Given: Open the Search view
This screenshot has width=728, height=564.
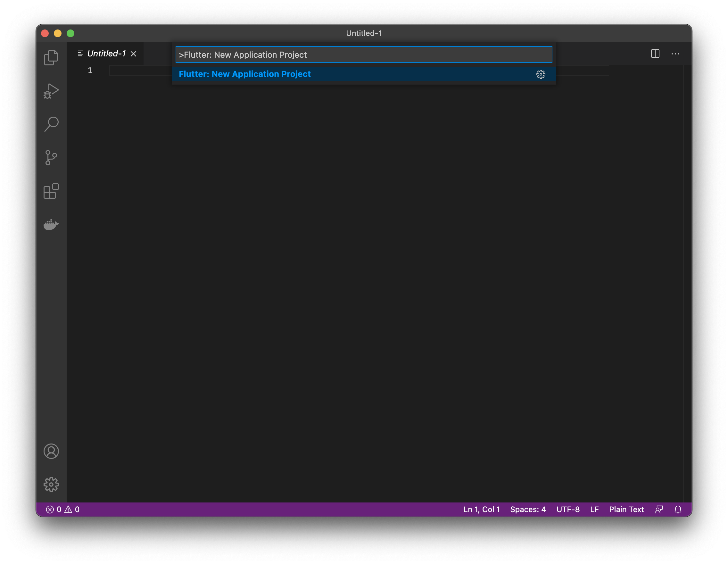Looking at the screenshot, I should click(x=51, y=124).
